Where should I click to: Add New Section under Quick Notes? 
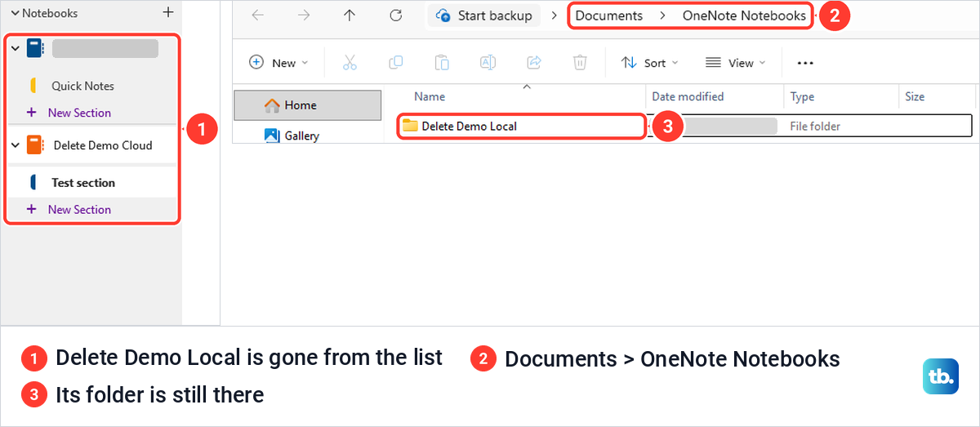(79, 113)
